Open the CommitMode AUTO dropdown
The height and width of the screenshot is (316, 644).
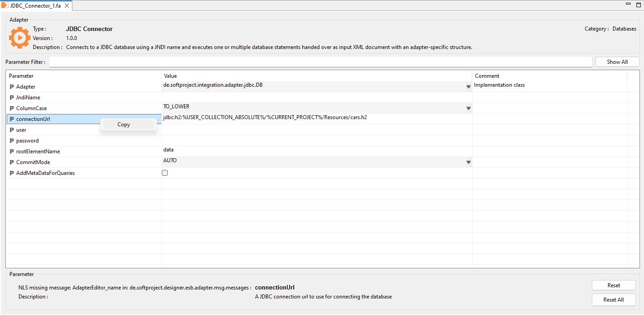coord(468,162)
